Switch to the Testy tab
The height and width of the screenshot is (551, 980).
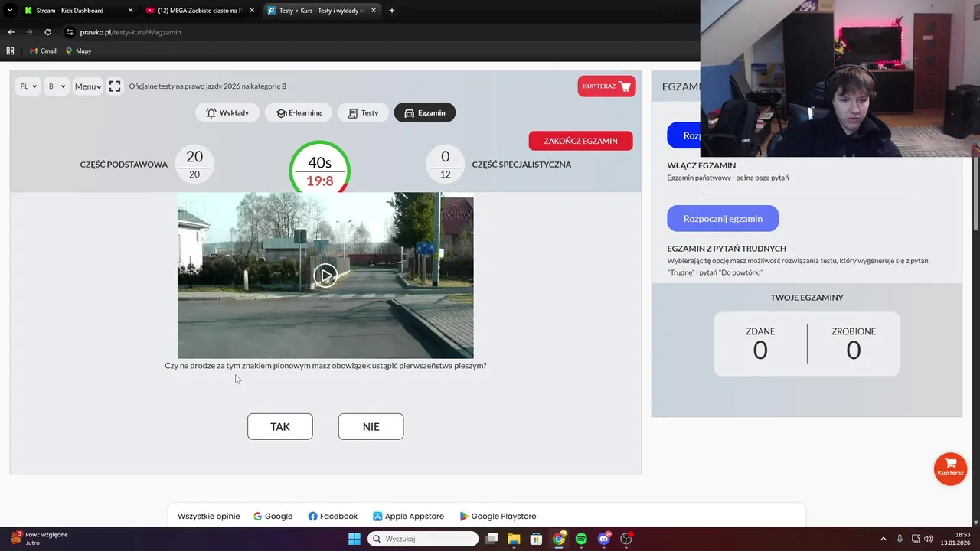pos(363,112)
